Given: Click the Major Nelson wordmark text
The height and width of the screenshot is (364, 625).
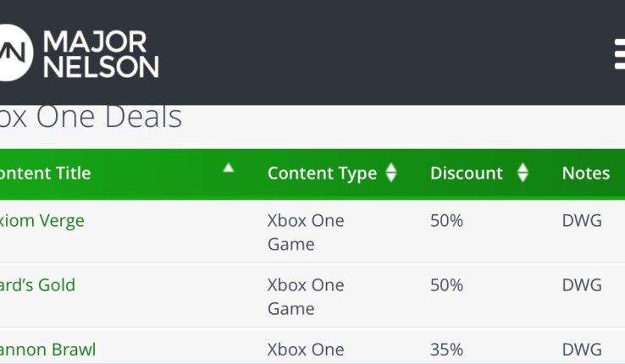Looking at the screenshot, I should tap(100, 53).
